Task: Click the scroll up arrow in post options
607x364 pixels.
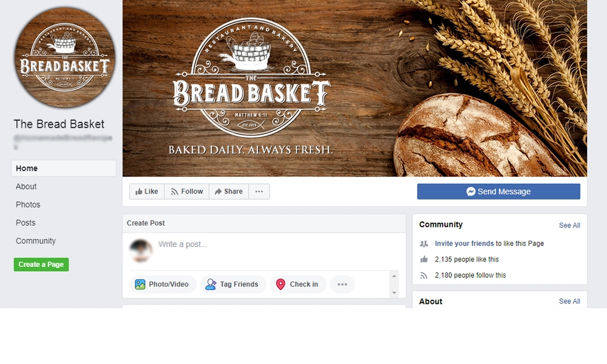Action: point(394,276)
